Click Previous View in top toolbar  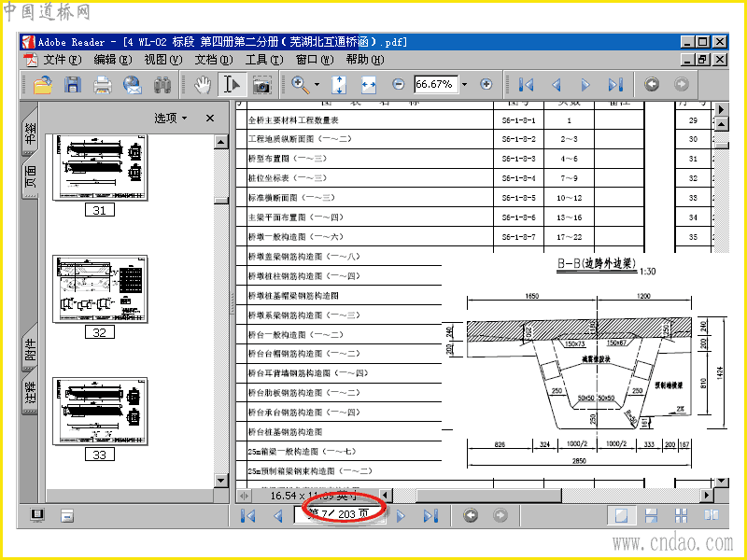click(x=652, y=84)
